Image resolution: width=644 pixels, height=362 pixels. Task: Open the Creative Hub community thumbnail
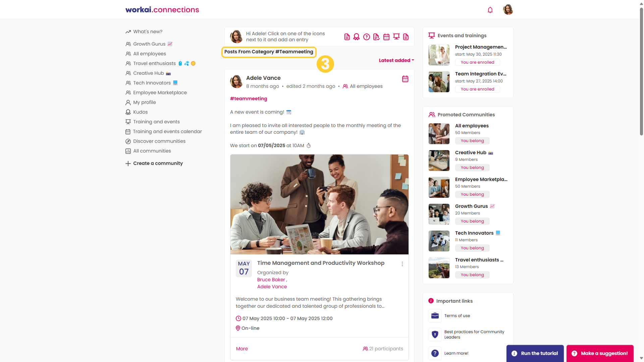click(439, 161)
